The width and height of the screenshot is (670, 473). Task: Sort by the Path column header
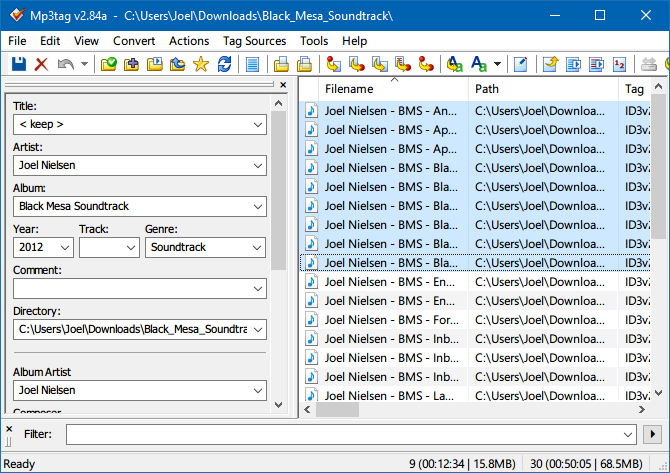tap(544, 89)
